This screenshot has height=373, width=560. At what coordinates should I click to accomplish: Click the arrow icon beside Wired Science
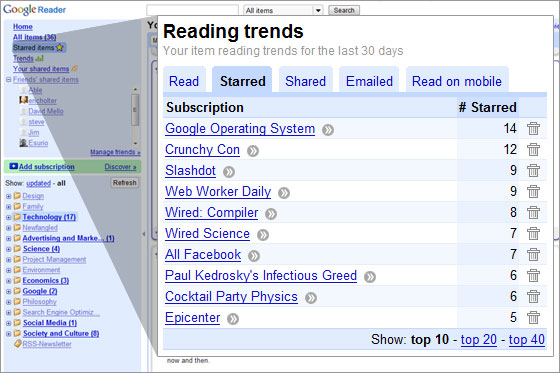click(263, 235)
